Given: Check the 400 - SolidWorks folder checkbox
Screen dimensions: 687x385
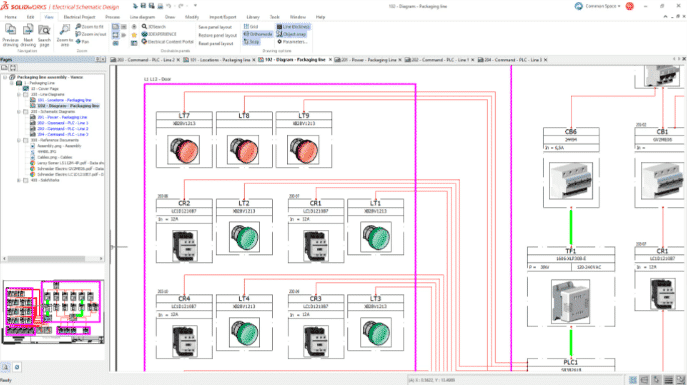Looking at the screenshot, I should pyautogui.click(x=26, y=180).
